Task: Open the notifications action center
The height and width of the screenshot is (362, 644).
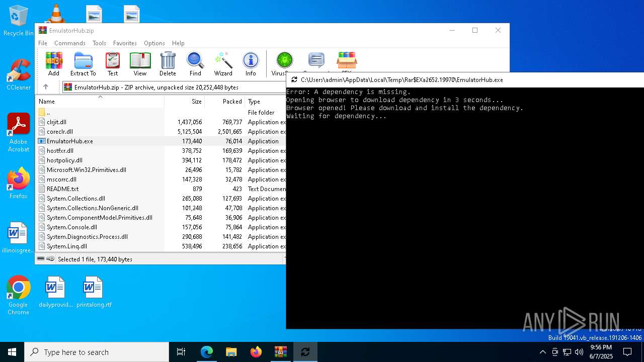Action: 627,352
